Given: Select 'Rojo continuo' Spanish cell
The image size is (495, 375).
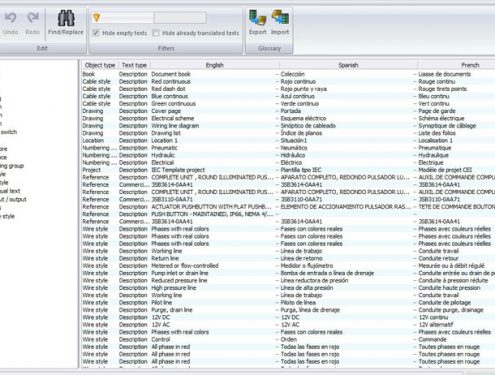Looking at the screenshot, I should click(x=298, y=81).
